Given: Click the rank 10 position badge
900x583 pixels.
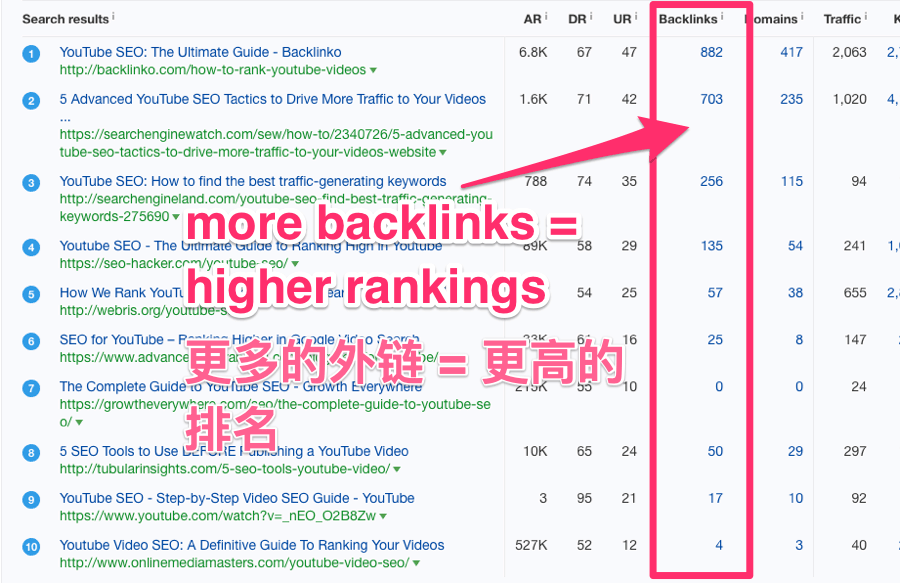Looking at the screenshot, I should click(x=31, y=547).
